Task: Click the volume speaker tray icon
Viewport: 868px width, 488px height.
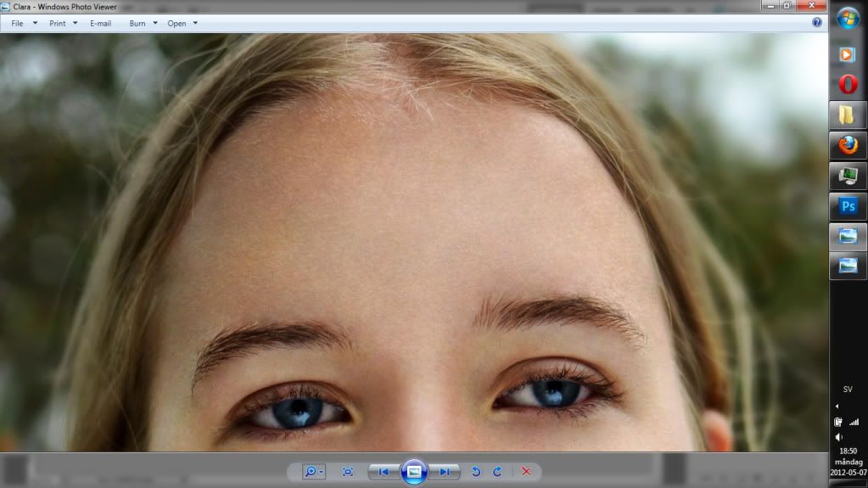Action: click(x=839, y=437)
